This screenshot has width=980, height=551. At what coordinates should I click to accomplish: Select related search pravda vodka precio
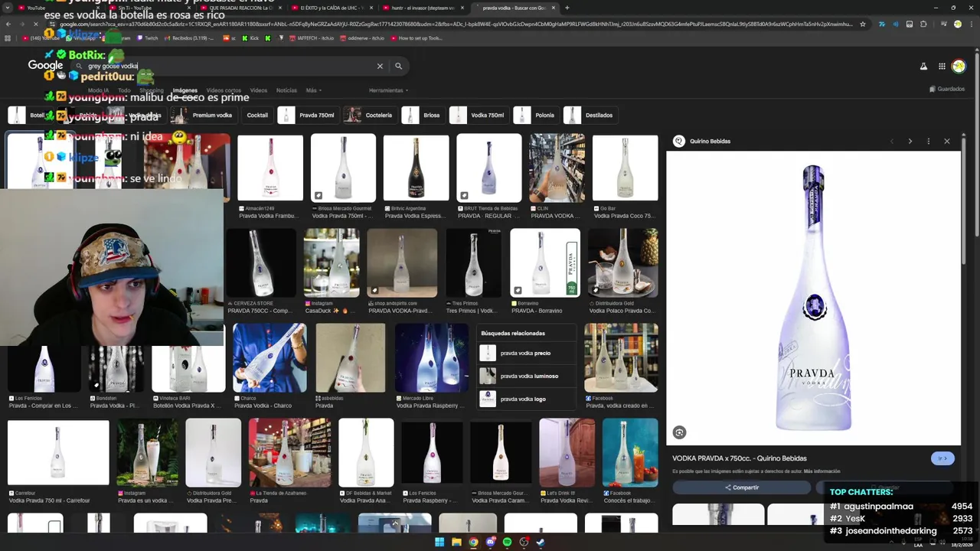tap(525, 354)
